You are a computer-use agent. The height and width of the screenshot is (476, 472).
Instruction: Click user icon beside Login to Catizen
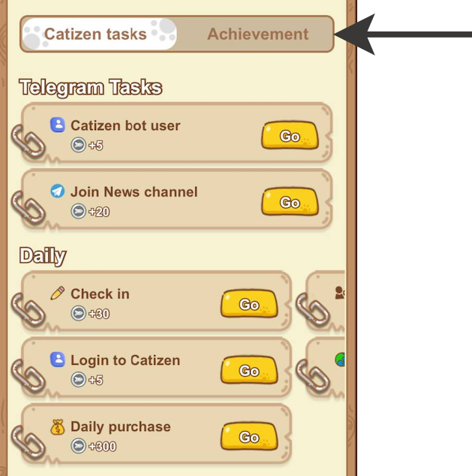point(57,360)
